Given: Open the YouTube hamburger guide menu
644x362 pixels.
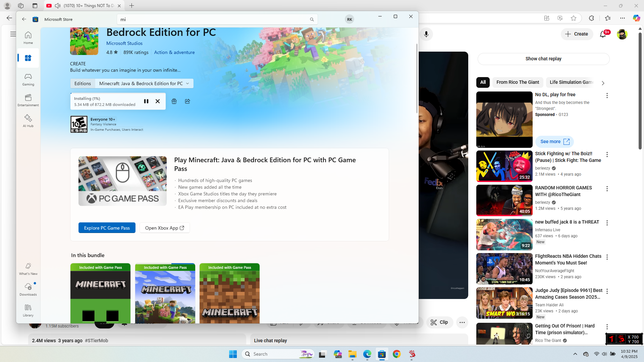Looking at the screenshot, I should pos(13,34).
